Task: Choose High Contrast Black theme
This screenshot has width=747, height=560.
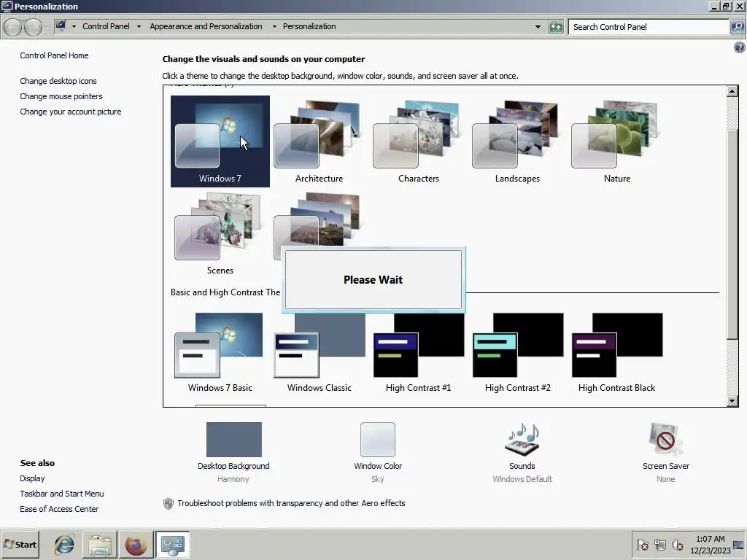Action: click(617, 352)
